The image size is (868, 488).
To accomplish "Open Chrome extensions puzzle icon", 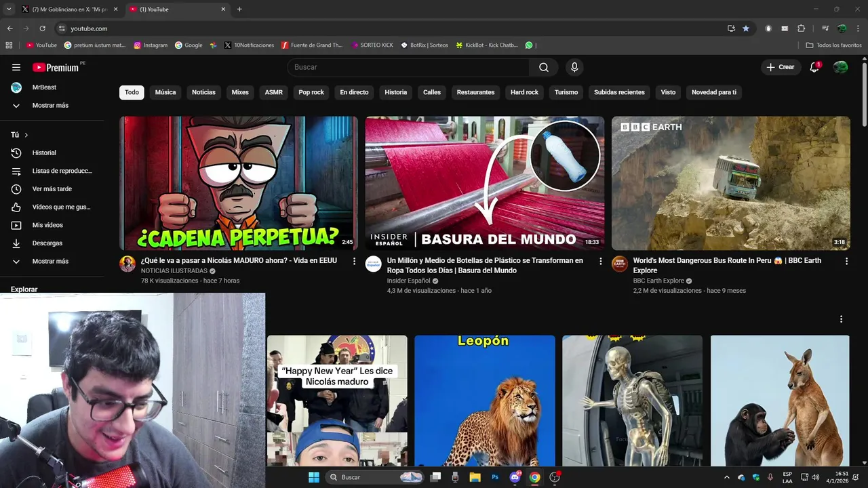I will point(802,28).
